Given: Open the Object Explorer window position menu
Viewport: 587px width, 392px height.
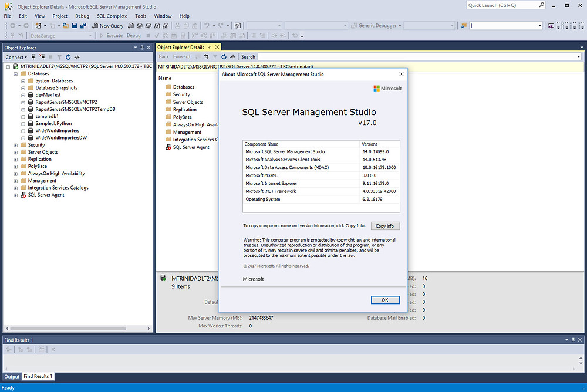Looking at the screenshot, I should (x=136, y=48).
